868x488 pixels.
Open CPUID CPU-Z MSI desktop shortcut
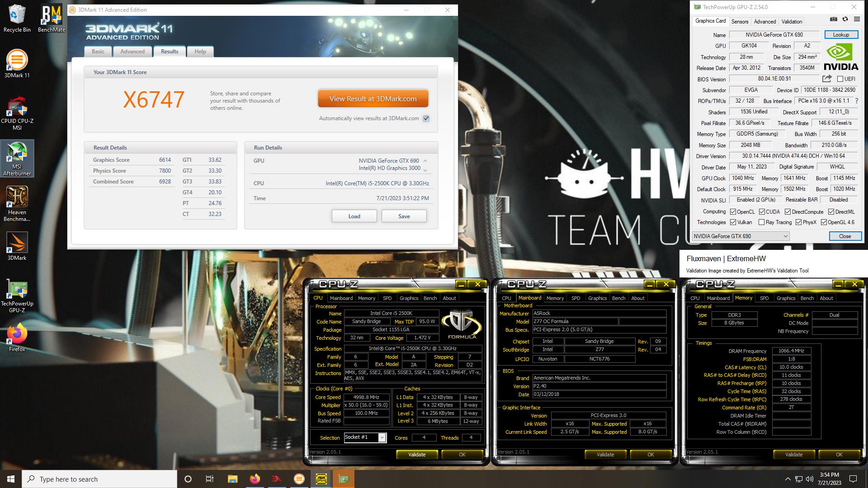tap(17, 113)
